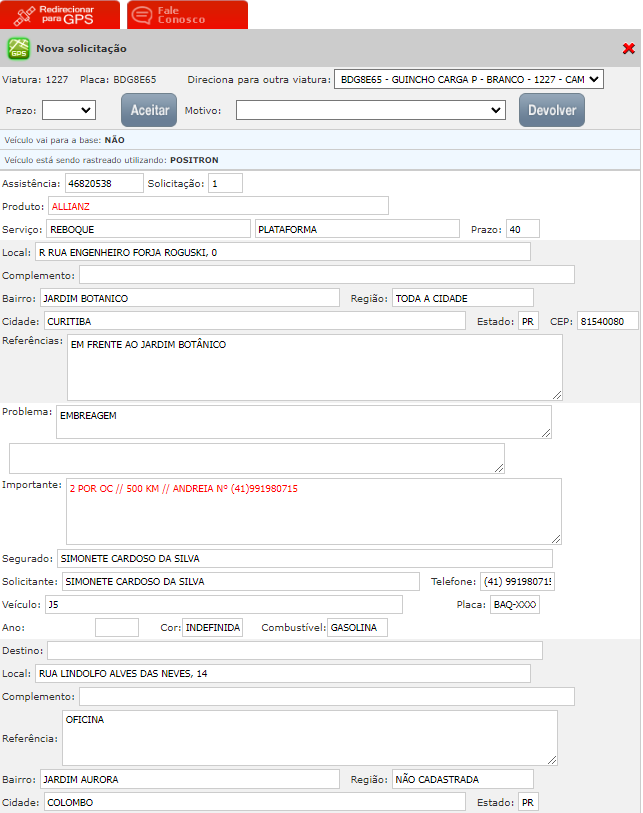Close the Nova solicitação dialog with red X
The width and height of the screenshot is (643, 813).
[x=628, y=48]
